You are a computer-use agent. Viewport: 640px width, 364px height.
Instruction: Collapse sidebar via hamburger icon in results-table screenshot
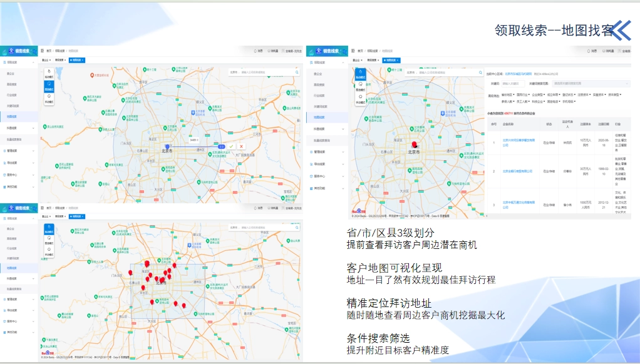(353, 51)
